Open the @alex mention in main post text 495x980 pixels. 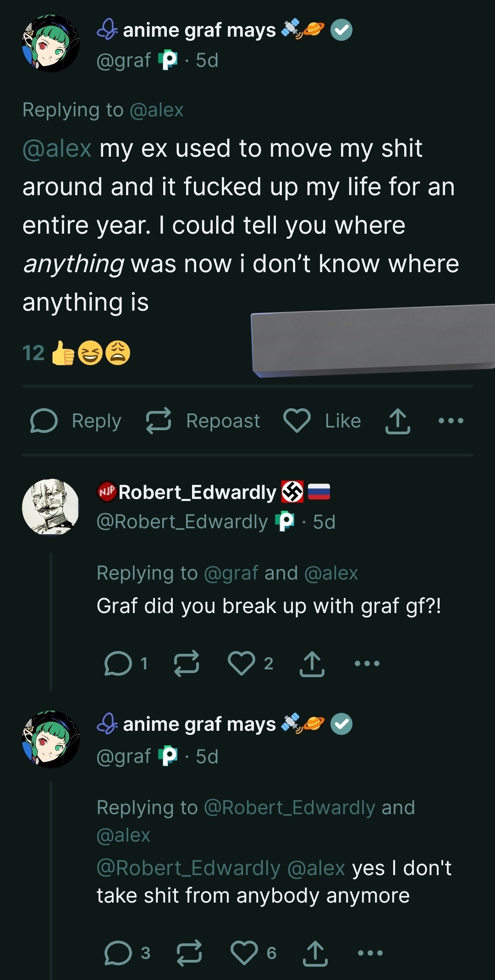pos(57,149)
